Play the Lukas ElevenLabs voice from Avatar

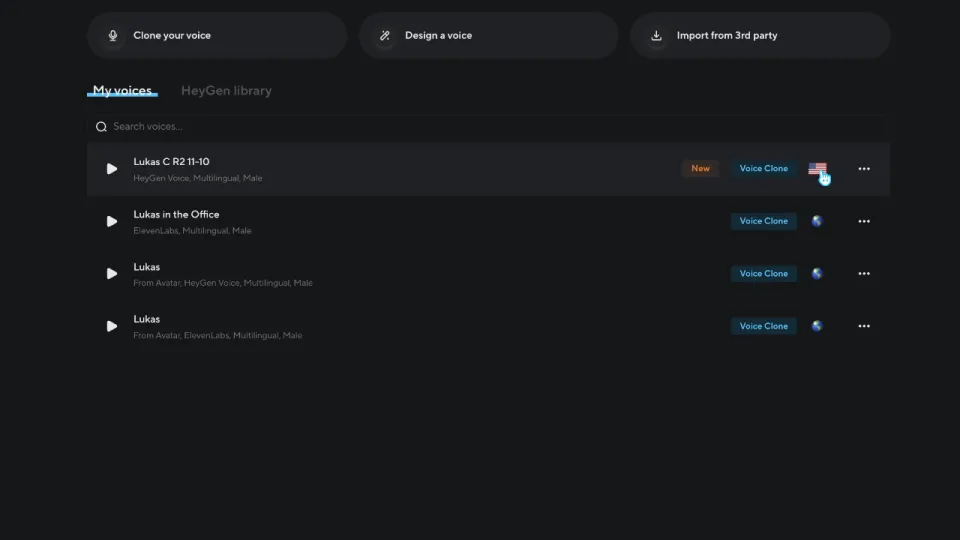click(111, 326)
